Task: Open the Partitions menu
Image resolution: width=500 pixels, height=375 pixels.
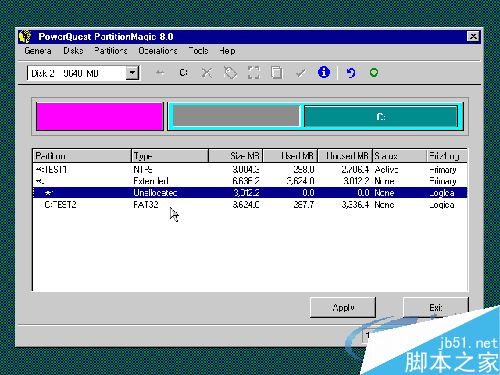Action: 111,51
